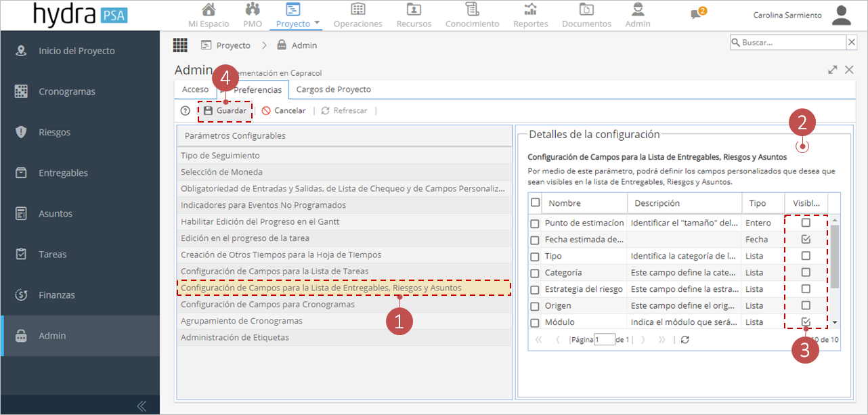Open Tareas in the sidebar
The height and width of the screenshot is (415, 868).
(80, 255)
